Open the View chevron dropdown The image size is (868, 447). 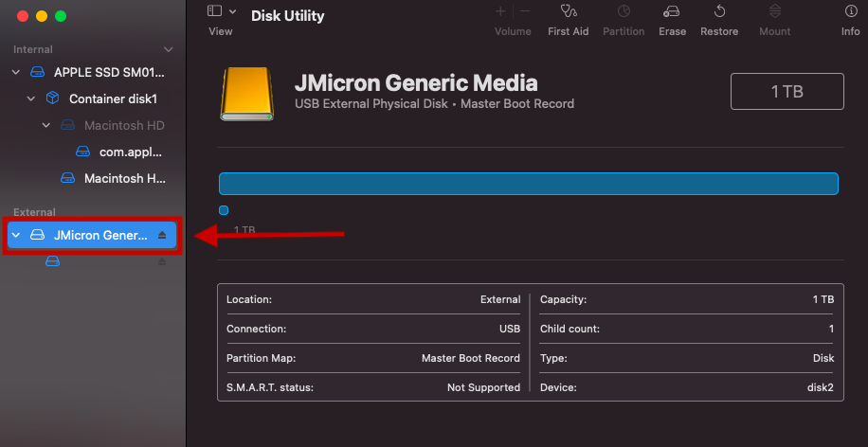click(x=232, y=11)
